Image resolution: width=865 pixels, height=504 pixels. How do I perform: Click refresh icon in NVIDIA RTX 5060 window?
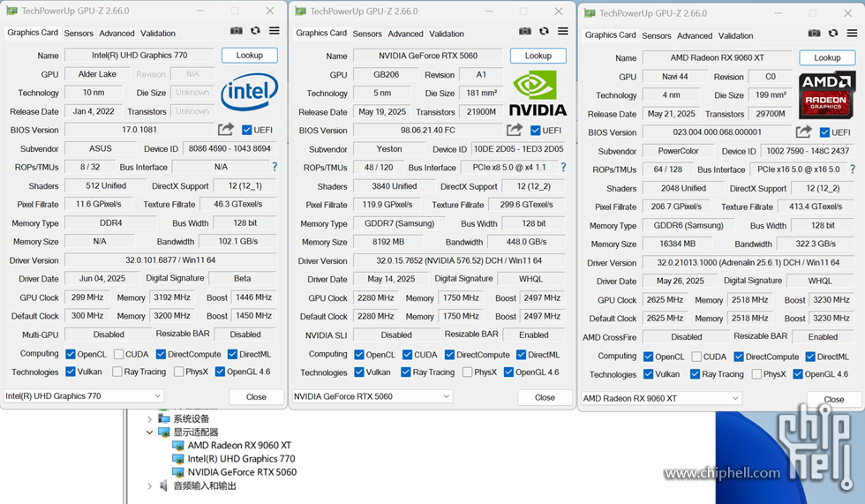544,32
